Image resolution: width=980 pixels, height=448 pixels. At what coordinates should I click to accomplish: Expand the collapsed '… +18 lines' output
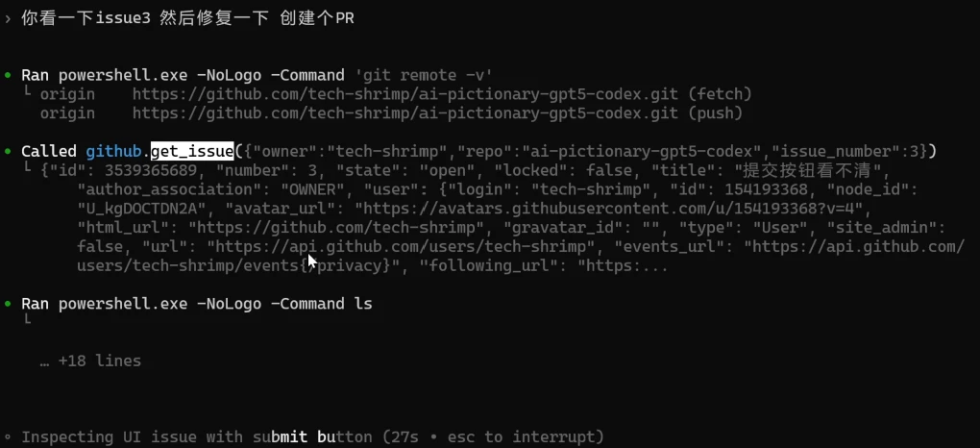coord(90,361)
